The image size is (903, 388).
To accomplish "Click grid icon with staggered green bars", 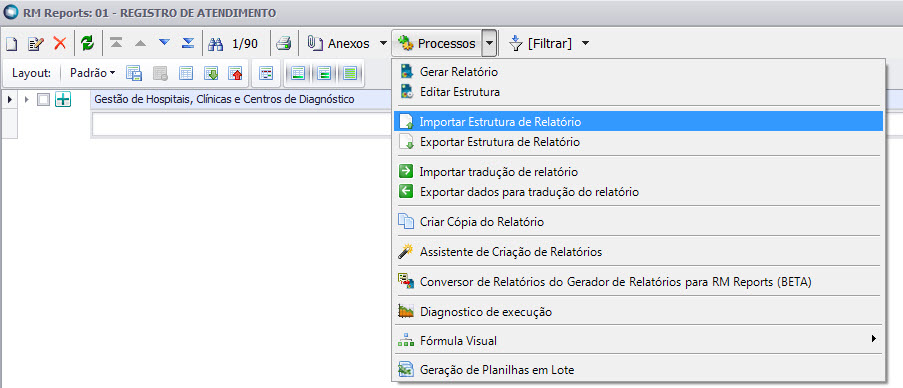I will pos(325,74).
